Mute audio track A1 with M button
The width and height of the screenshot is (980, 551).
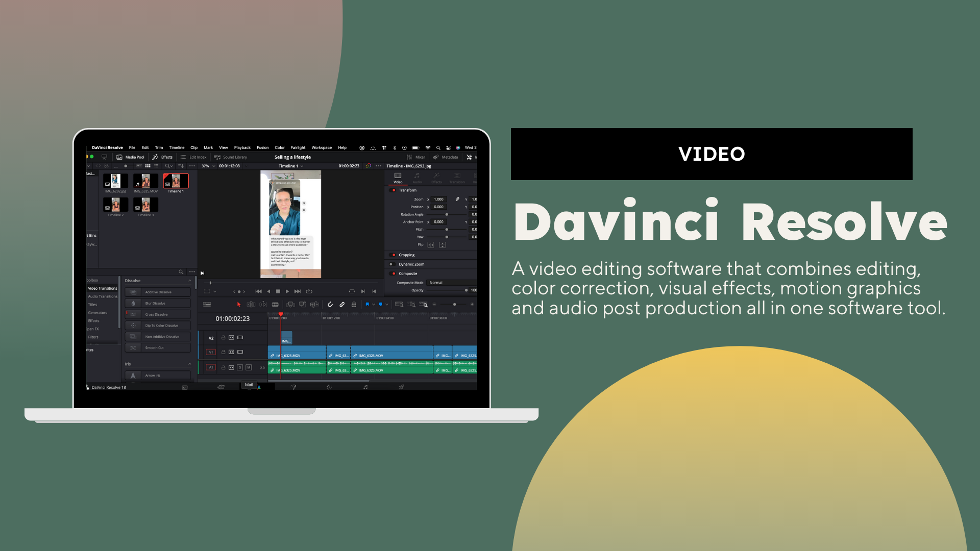point(249,367)
